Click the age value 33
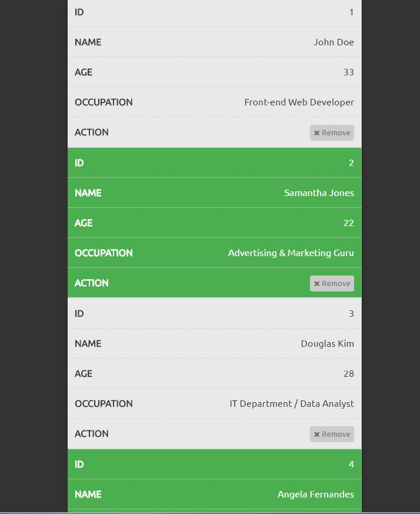The width and height of the screenshot is (420, 514). pos(349,72)
